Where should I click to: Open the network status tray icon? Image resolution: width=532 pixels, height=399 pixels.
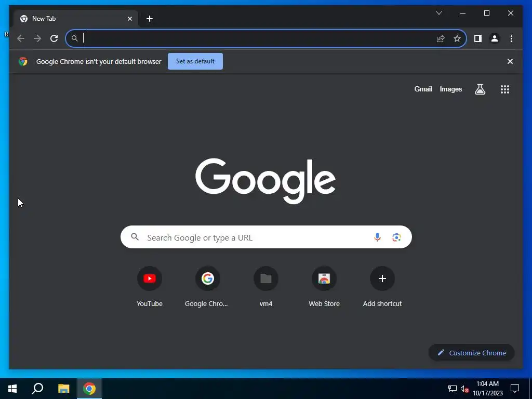[x=453, y=389]
